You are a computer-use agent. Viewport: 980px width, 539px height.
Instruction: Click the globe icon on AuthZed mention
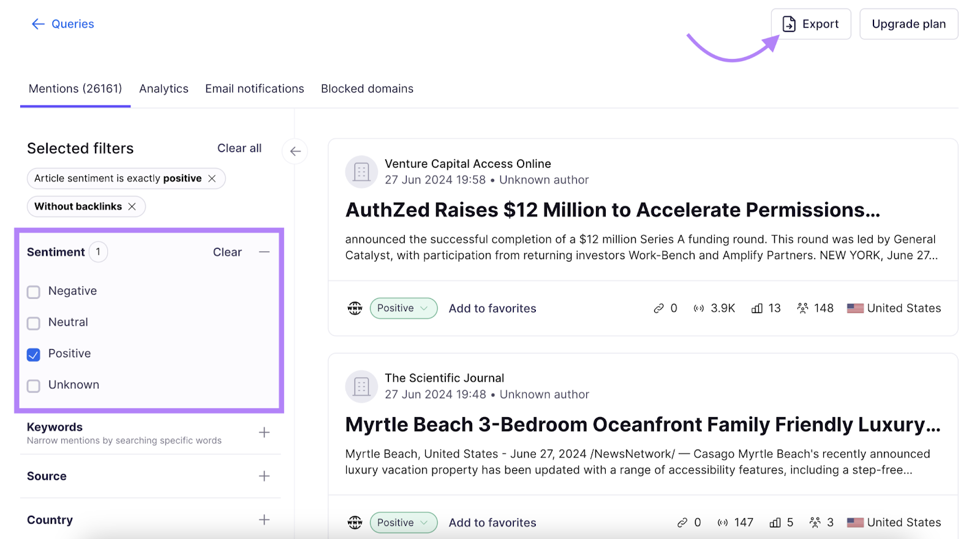(355, 308)
